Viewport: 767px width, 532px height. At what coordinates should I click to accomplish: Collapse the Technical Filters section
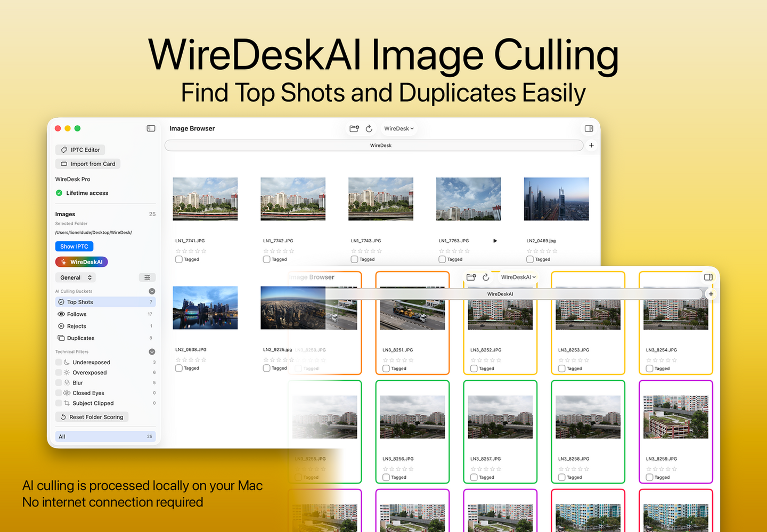click(152, 351)
